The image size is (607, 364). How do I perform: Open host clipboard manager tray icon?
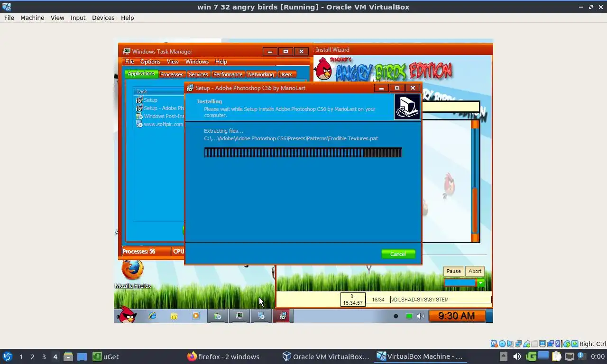coord(556,356)
